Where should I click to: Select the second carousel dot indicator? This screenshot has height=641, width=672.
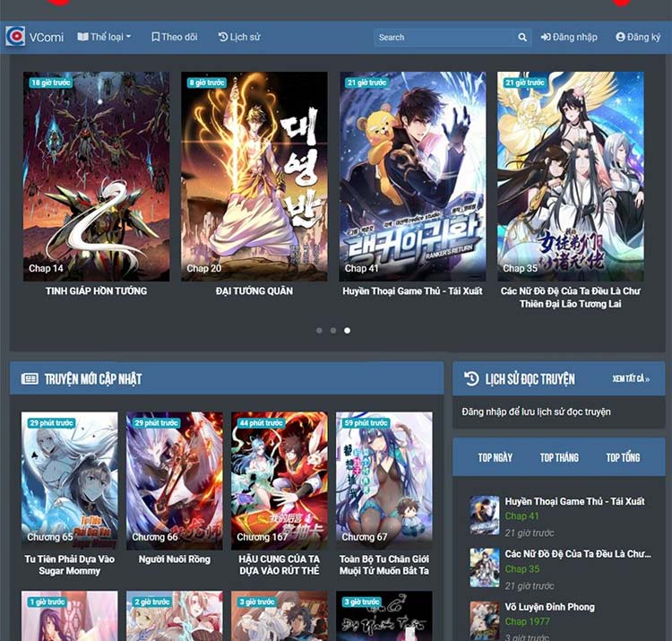click(x=333, y=331)
